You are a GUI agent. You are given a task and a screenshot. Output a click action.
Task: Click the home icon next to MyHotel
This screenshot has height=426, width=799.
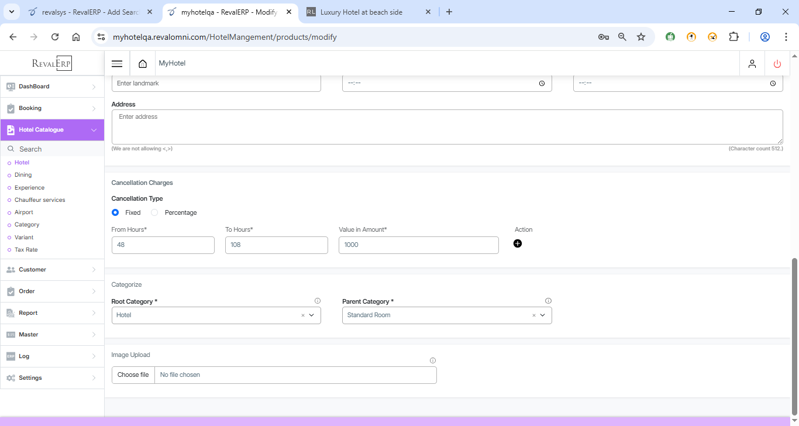pyautogui.click(x=143, y=63)
